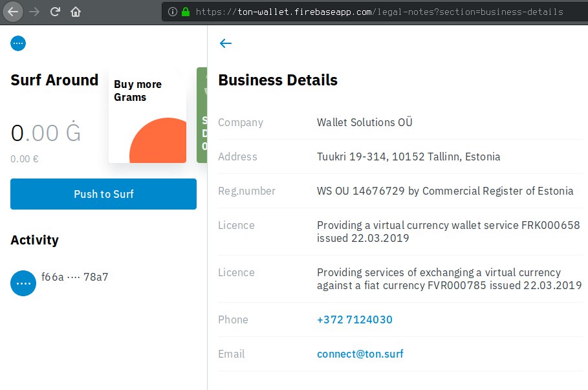Click the green padlock security icon
This screenshot has height=390, width=588.
pyautogui.click(x=185, y=12)
